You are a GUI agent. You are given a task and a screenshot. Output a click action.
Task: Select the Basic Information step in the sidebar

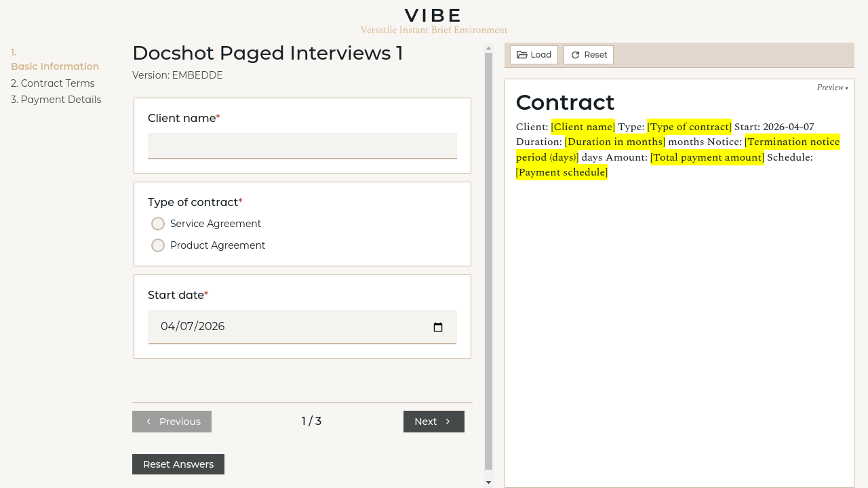point(55,66)
